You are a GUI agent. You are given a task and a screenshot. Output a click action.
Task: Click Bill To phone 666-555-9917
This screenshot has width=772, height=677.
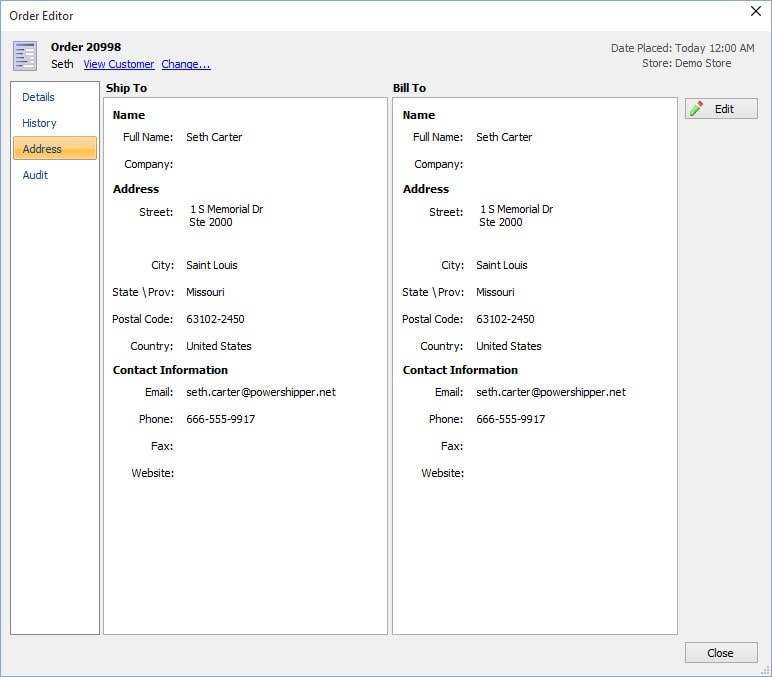click(x=511, y=419)
